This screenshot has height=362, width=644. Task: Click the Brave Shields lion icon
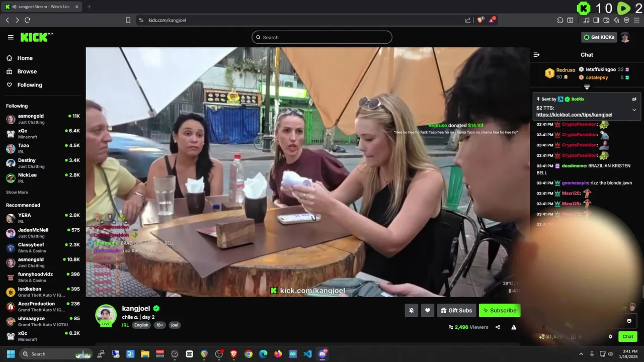(480, 20)
